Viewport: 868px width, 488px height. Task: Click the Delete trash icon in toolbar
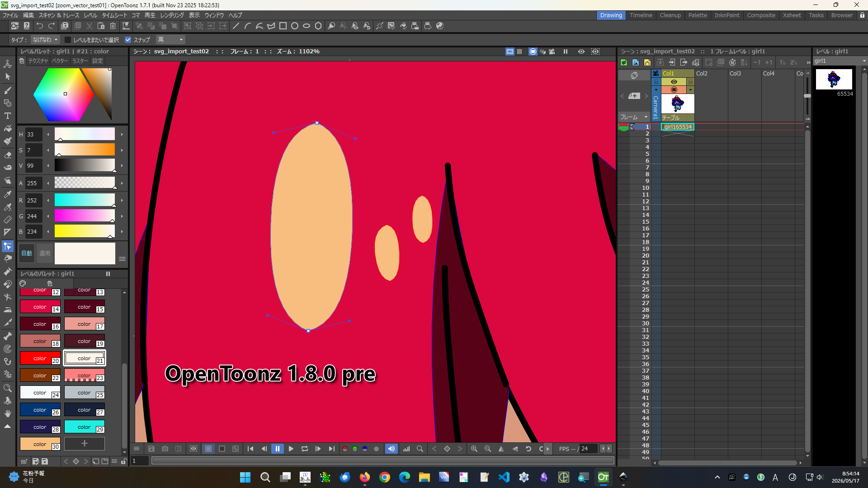(113, 26)
